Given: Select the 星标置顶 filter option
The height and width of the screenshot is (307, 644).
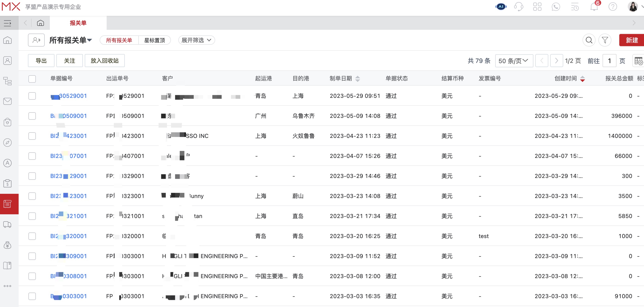Looking at the screenshot, I should click(155, 40).
